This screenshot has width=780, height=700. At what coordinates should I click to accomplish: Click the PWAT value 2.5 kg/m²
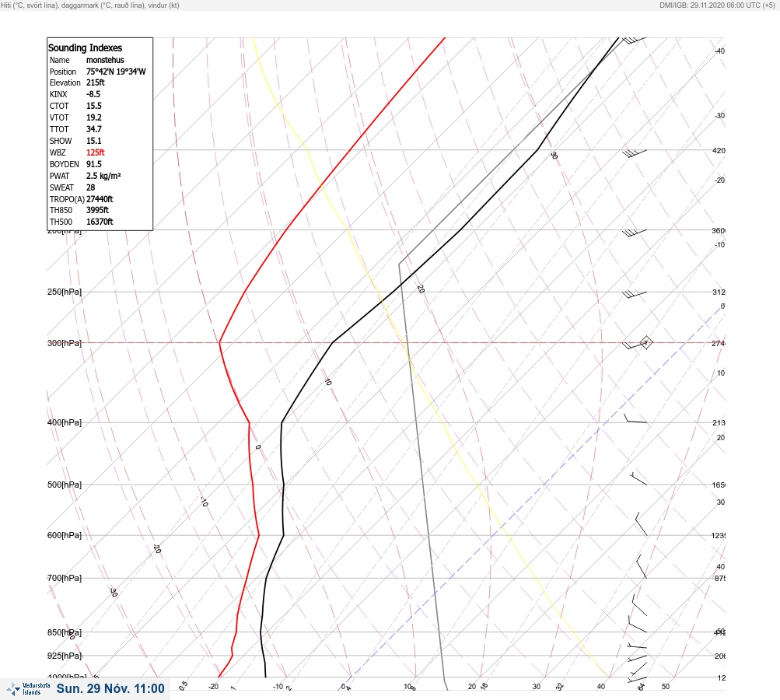pyautogui.click(x=103, y=176)
